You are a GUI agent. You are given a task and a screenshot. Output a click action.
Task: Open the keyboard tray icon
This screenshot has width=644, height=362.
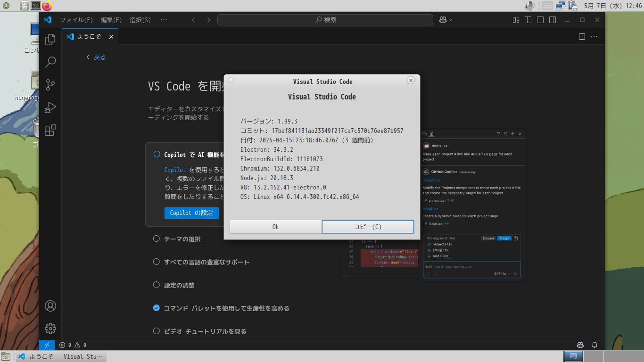547,6
